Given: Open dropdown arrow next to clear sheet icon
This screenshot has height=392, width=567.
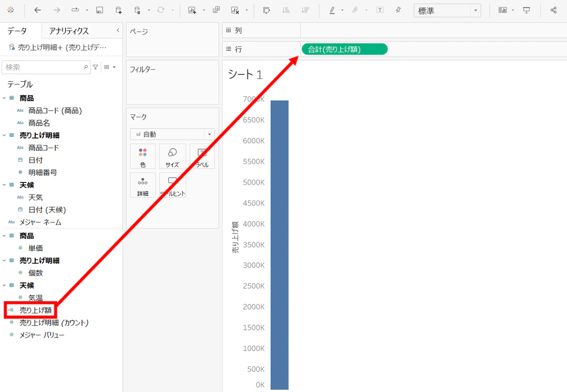Looking at the screenshot, I should point(247,10).
